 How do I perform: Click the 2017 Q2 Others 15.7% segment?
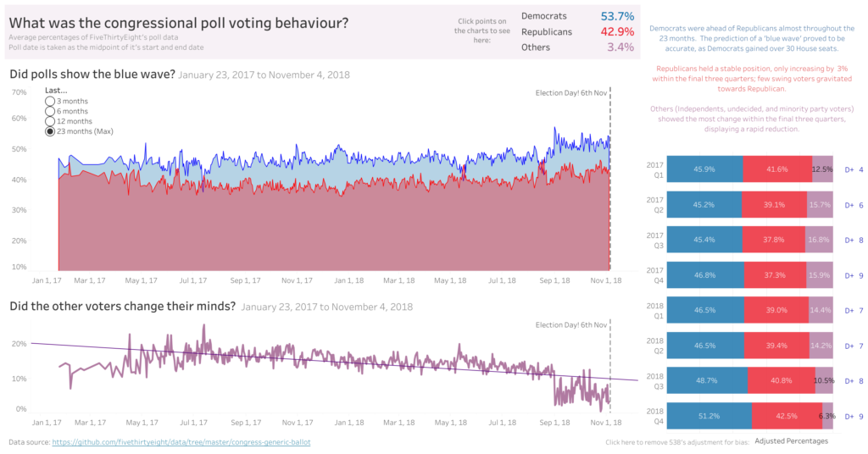point(821,205)
